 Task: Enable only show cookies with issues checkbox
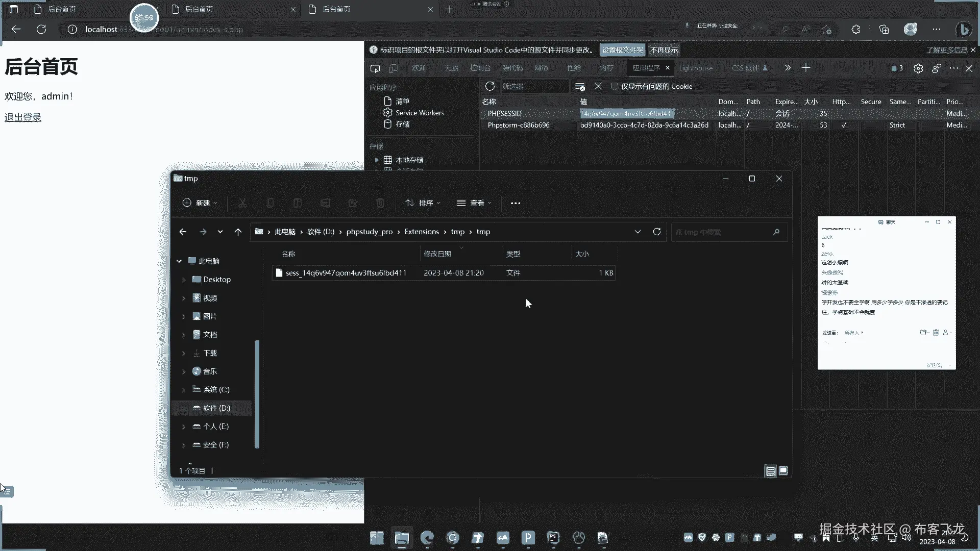tap(615, 86)
